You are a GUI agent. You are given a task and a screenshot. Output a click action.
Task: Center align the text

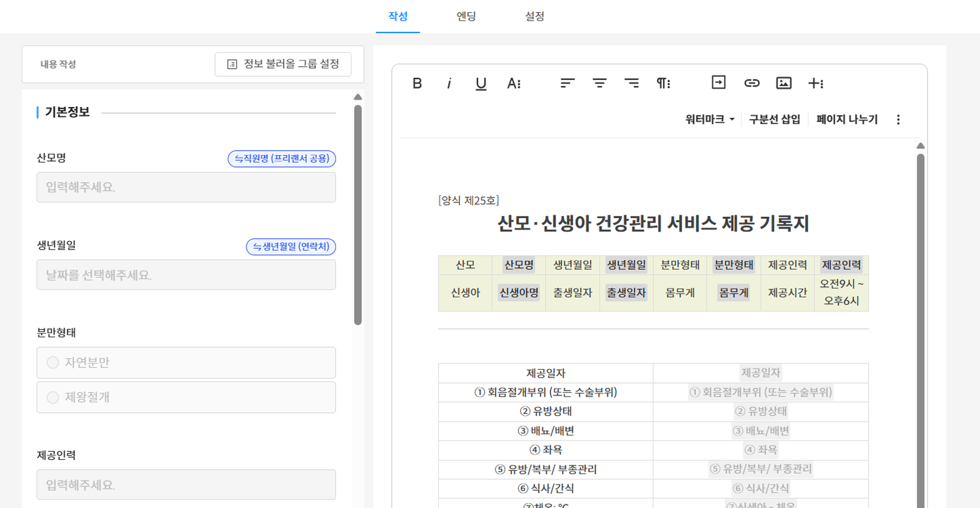[x=600, y=83]
